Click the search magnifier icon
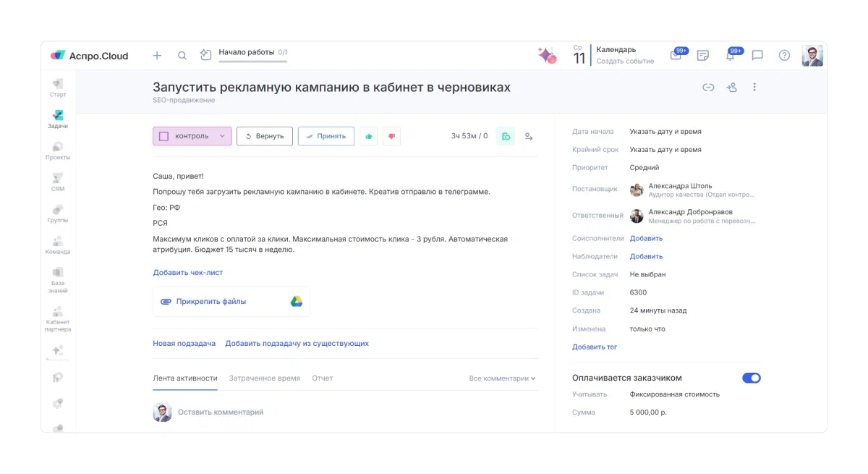This screenshot has width=868, height=474. click(x=182, y=56)
